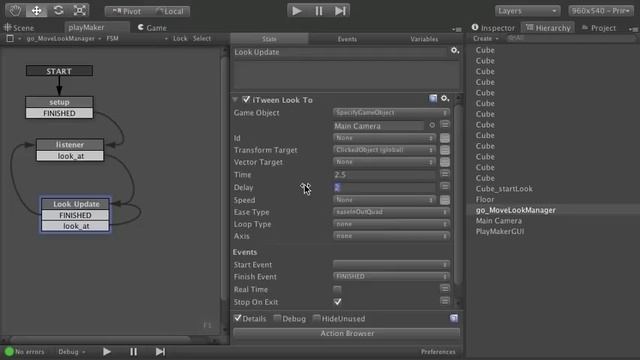Image resolution: width=640 pixels, height=360 pixels.
Task: Select the Scale tool in toolbar
Action: (80, 10)
